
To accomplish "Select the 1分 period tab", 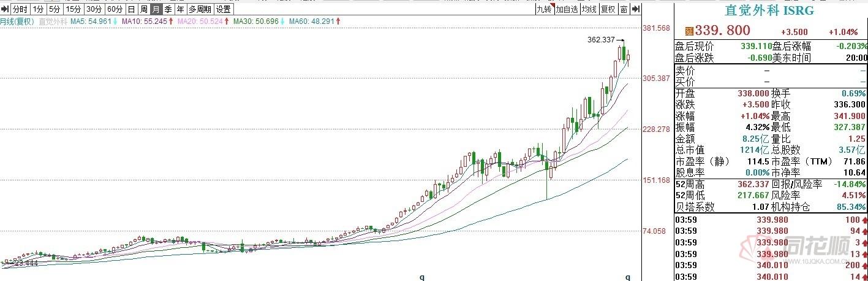I will coord(38,9).
